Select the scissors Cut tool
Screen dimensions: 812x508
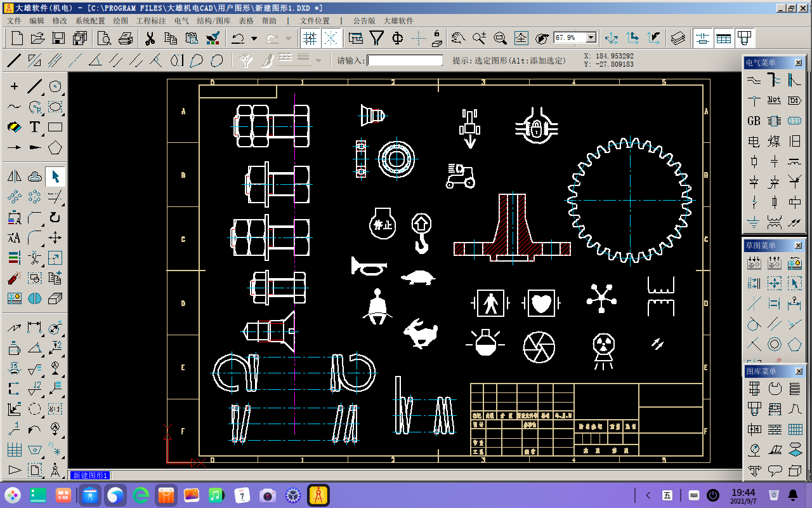[x=150, y=38]
